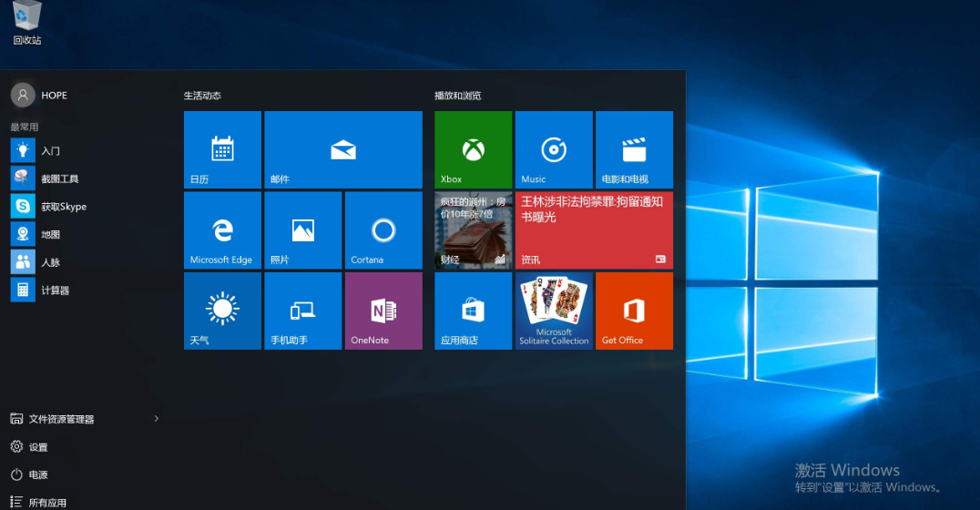980x510 pixels.
Task: Open the 天气 weather tile
Action: click(x=222, y=311)
